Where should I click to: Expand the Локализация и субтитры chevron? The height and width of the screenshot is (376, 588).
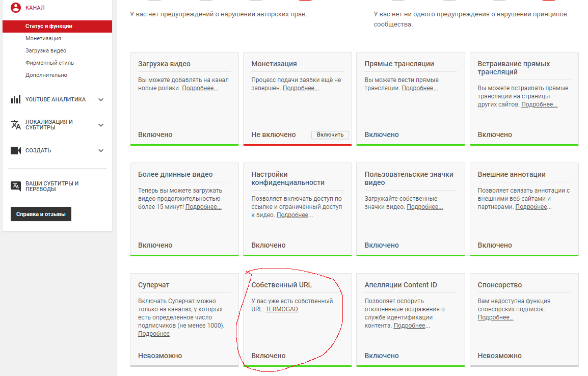101,125
